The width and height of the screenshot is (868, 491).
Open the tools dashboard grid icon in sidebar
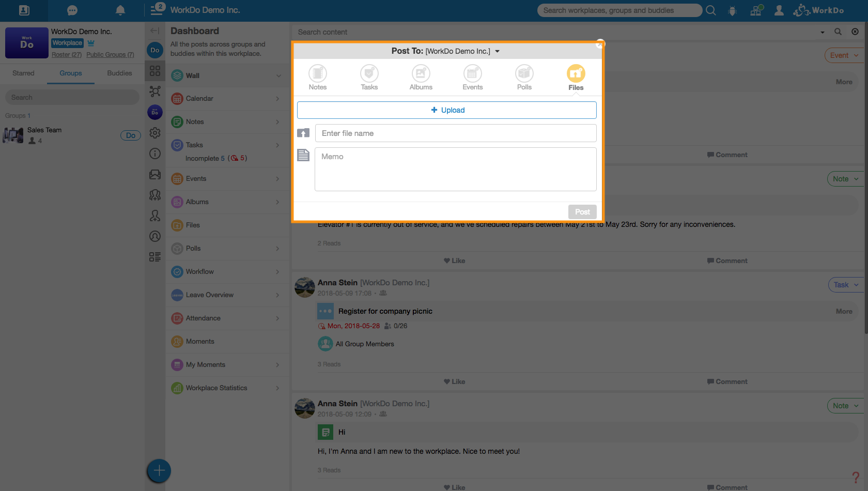pos(155,71)
